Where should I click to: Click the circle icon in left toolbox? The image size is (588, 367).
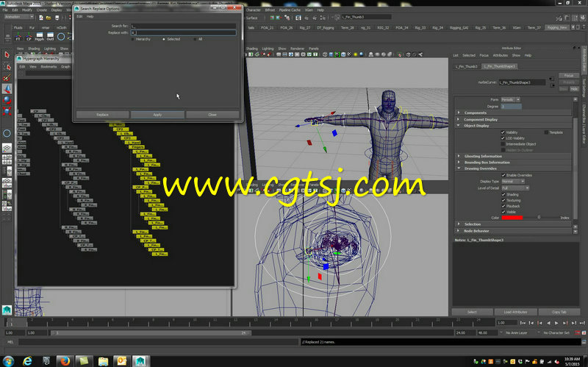click(7, 133)
